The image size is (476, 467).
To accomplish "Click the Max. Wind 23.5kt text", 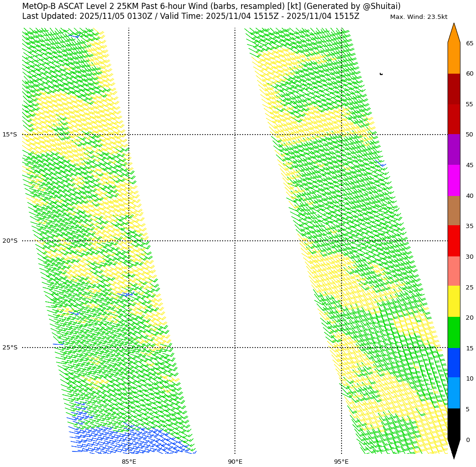I will point(418,17).
